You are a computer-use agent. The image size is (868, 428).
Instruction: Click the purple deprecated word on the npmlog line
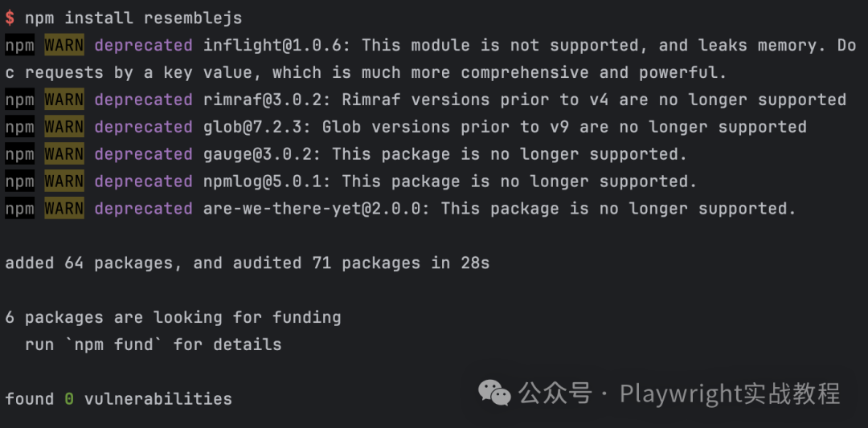point(143,181)
